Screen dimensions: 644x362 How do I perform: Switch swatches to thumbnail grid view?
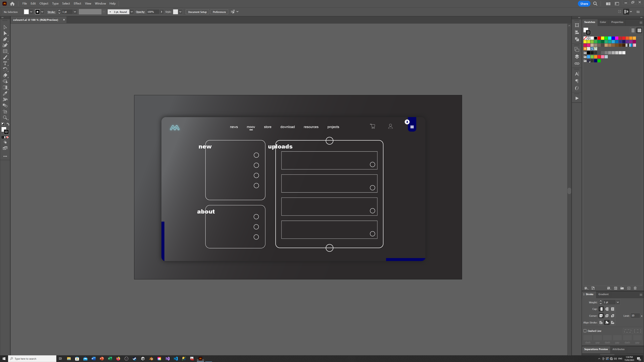coord(639,31)
